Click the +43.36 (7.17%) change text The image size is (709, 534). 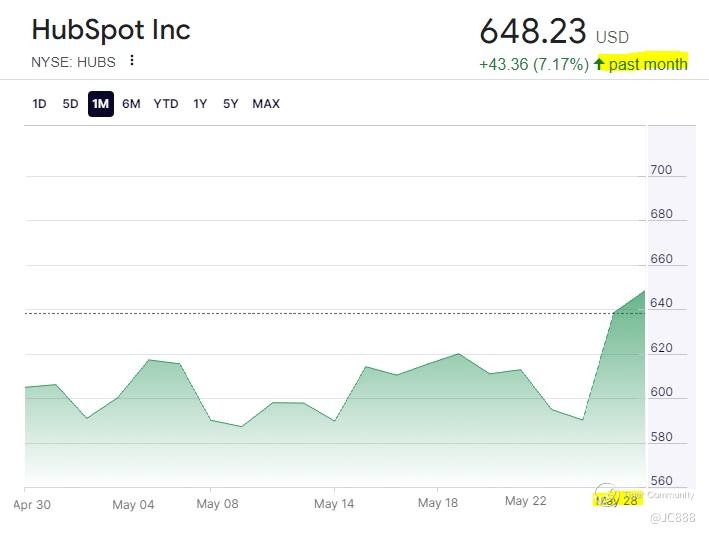534,64
